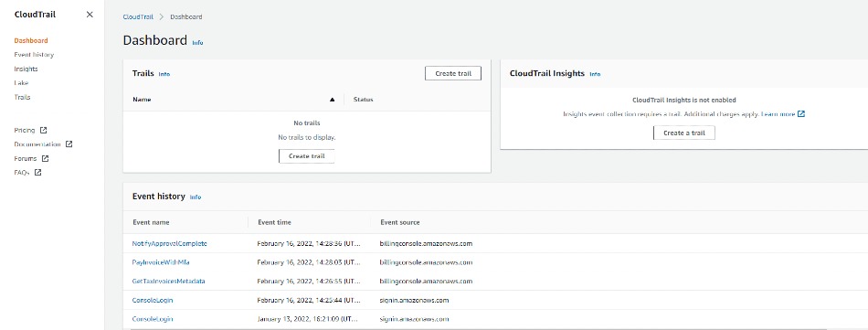Open Event history in the sidebar
The width and height of the screenshot is (868, 330).
34,55
